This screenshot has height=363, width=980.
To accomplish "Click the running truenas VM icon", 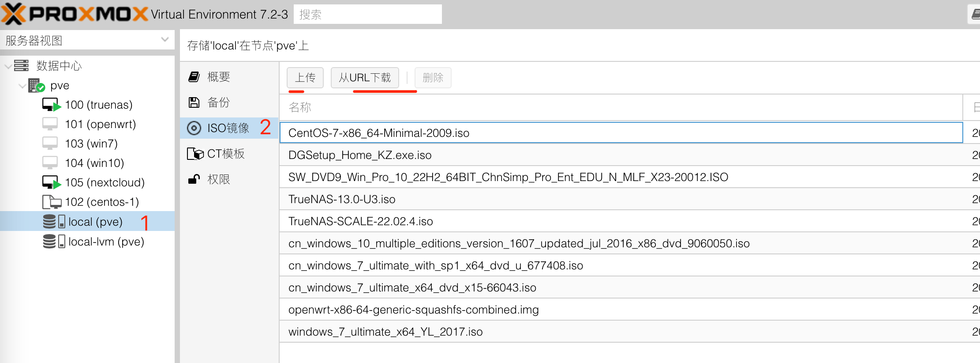I will [x=51, y=105].
